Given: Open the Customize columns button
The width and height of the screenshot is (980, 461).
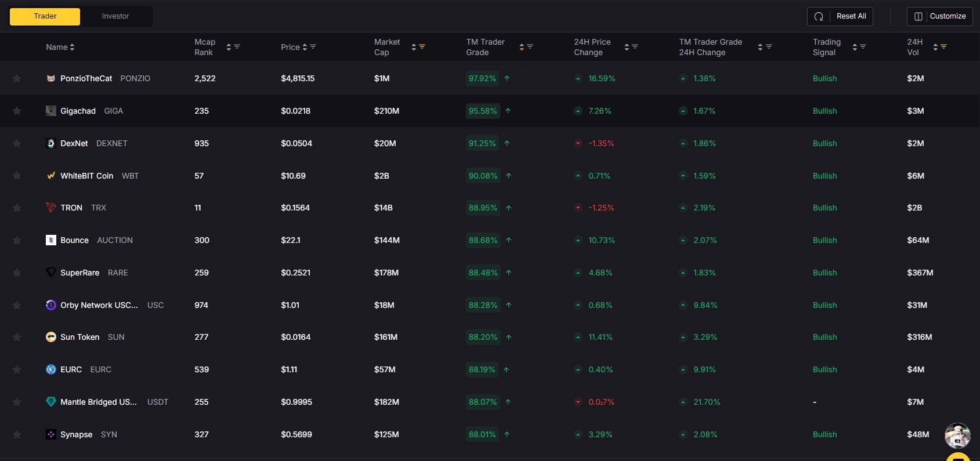Looking at the screenshot, I should click(939, 16).
